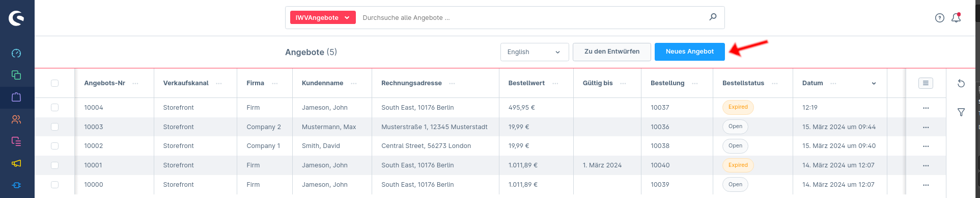Click the search magnifier icon
Image resolution: width=980 pixels, height=198 pixels.
tap(713, 17)
